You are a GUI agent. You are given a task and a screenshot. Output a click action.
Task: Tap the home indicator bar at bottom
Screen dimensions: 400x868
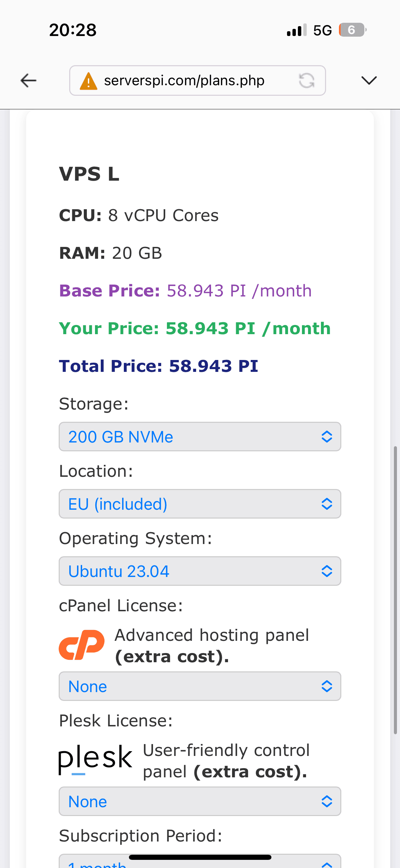[200, 857]
